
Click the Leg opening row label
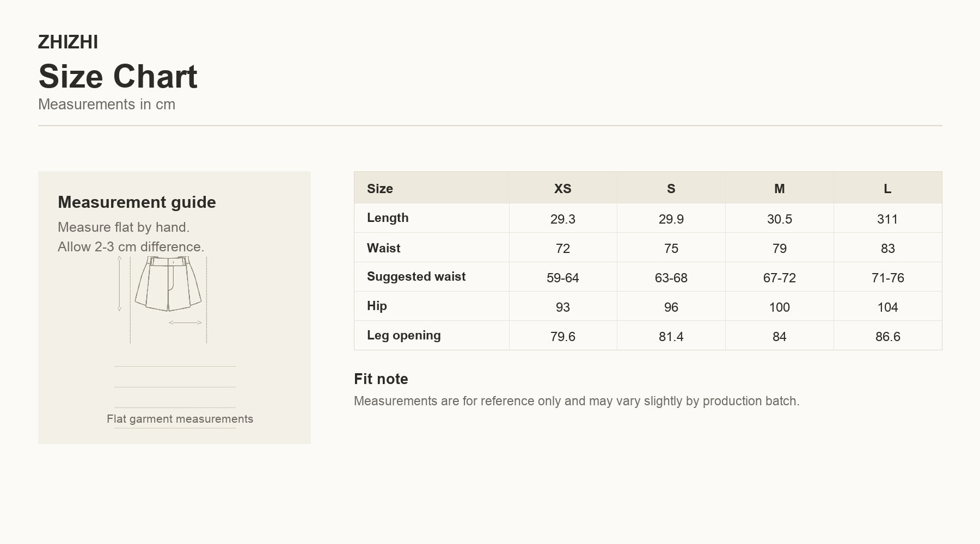403,335
